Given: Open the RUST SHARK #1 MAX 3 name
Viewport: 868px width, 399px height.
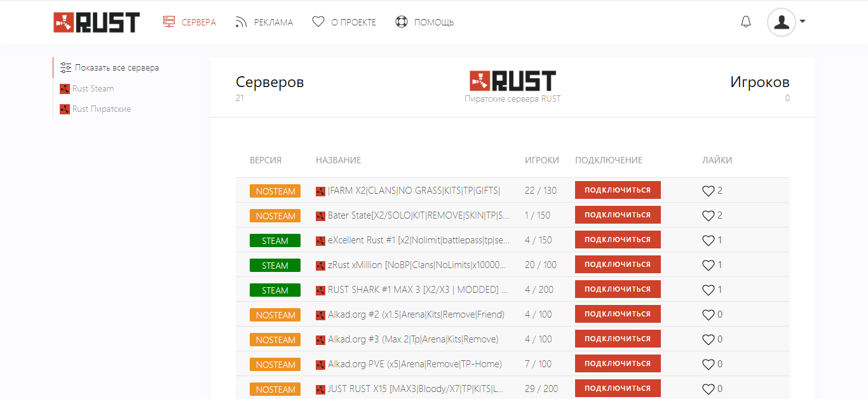Looking at the screenshot, I should (418, 290).
